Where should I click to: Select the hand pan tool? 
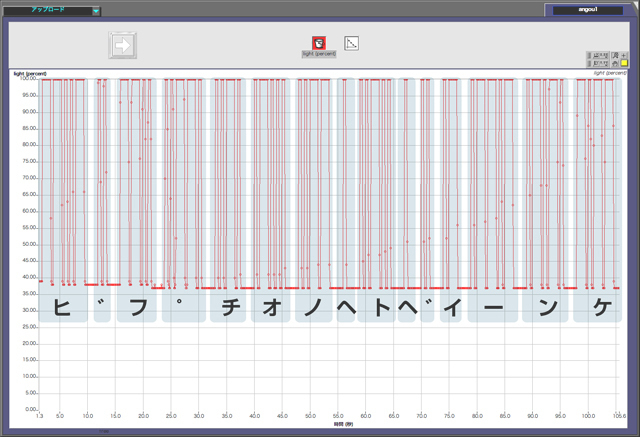coord(615,63)
